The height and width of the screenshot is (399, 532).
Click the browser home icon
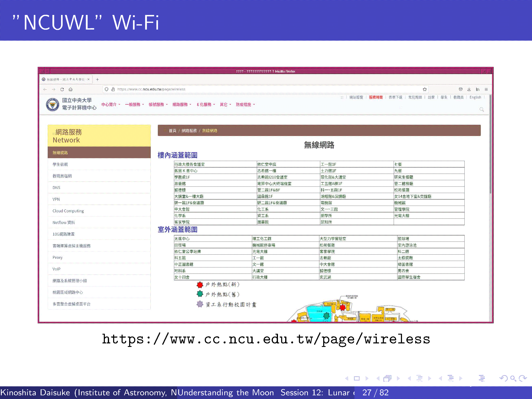click(71, 89)
